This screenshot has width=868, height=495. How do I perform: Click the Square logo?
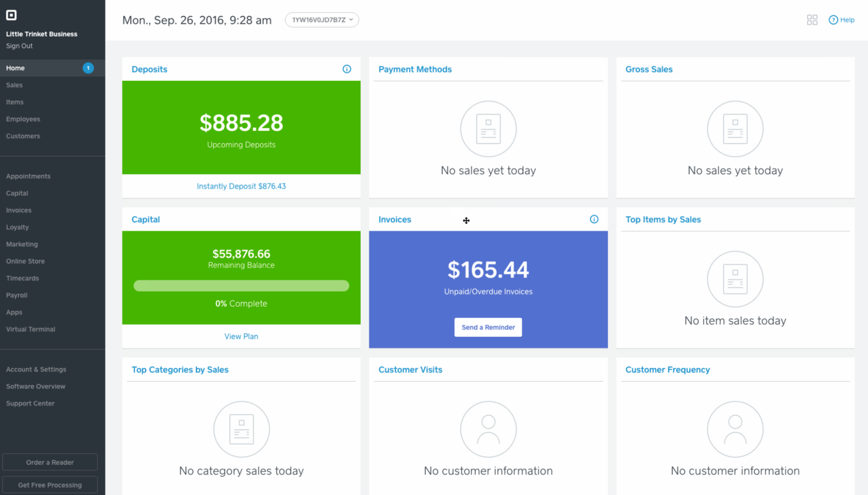pos(11,15)
